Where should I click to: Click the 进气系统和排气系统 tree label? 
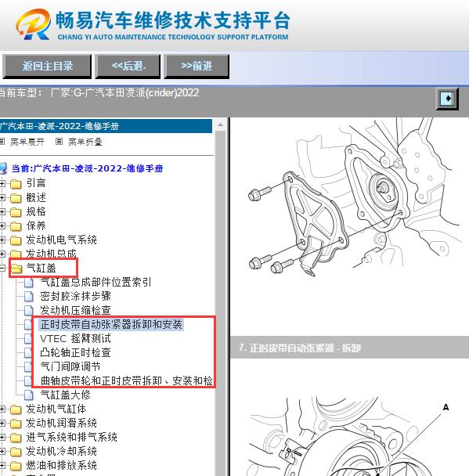tap(71, 438)
